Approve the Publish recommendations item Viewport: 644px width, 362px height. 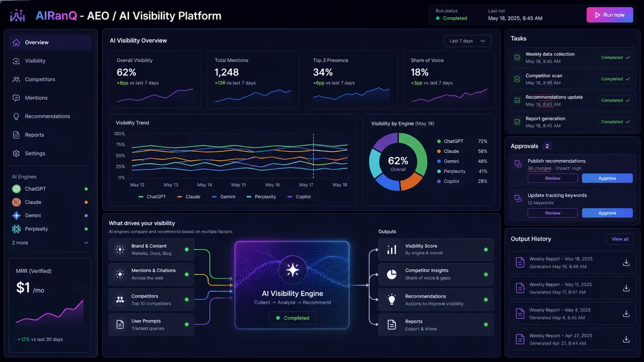[608, 178]
